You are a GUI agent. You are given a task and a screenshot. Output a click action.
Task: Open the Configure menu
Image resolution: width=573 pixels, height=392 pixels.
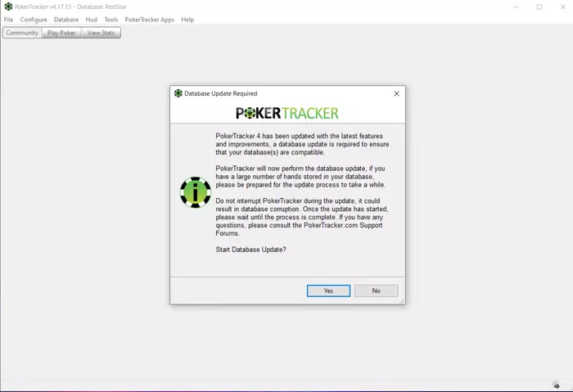click(x=34, y=20)
